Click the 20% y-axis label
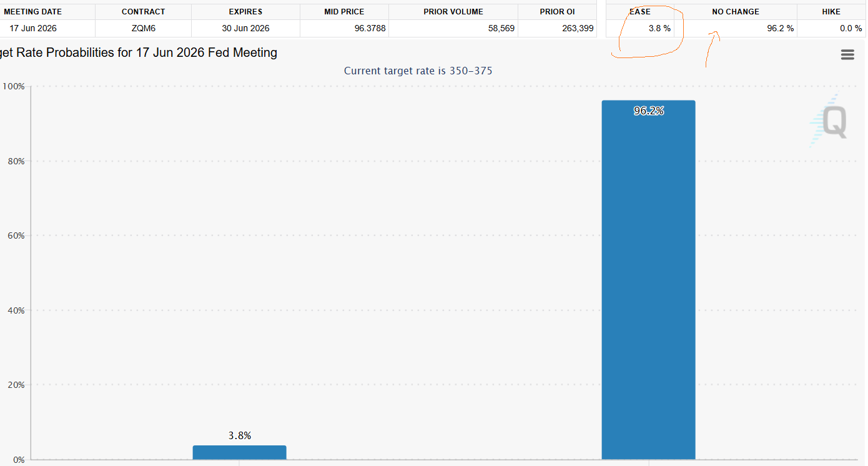This screenshot has width=868, height=466. (16, 385)
